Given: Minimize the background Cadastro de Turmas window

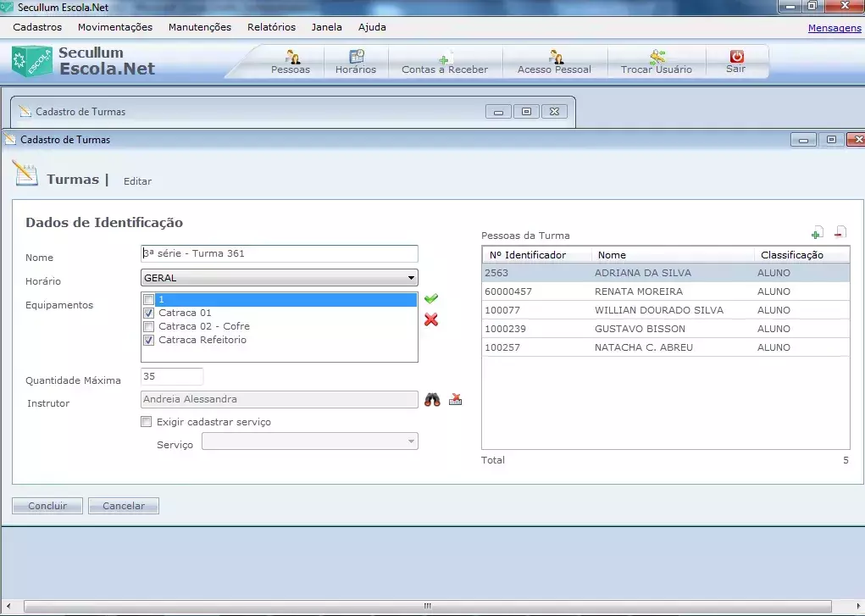Looking at the screenshot, I should pyautogui.click(x=498, y=112).
